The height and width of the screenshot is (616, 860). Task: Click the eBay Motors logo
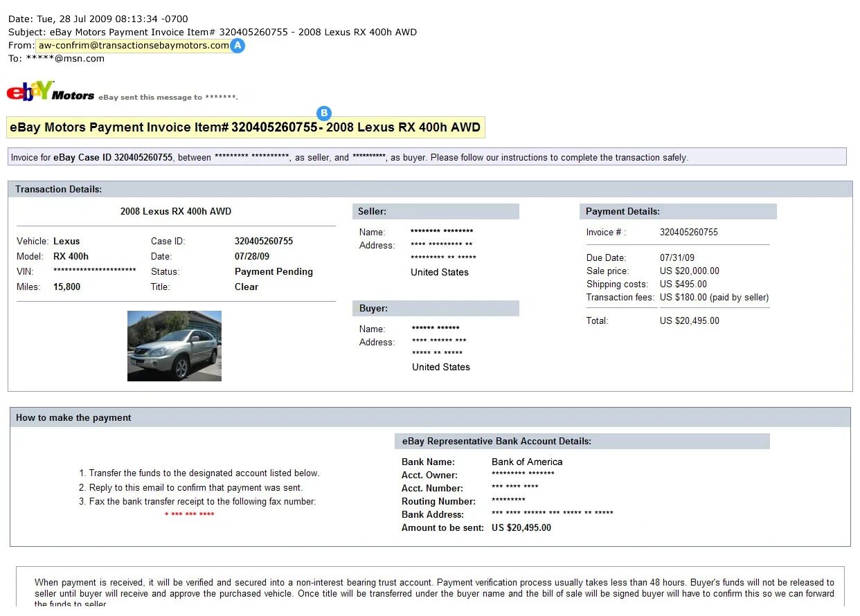(50, 91)
